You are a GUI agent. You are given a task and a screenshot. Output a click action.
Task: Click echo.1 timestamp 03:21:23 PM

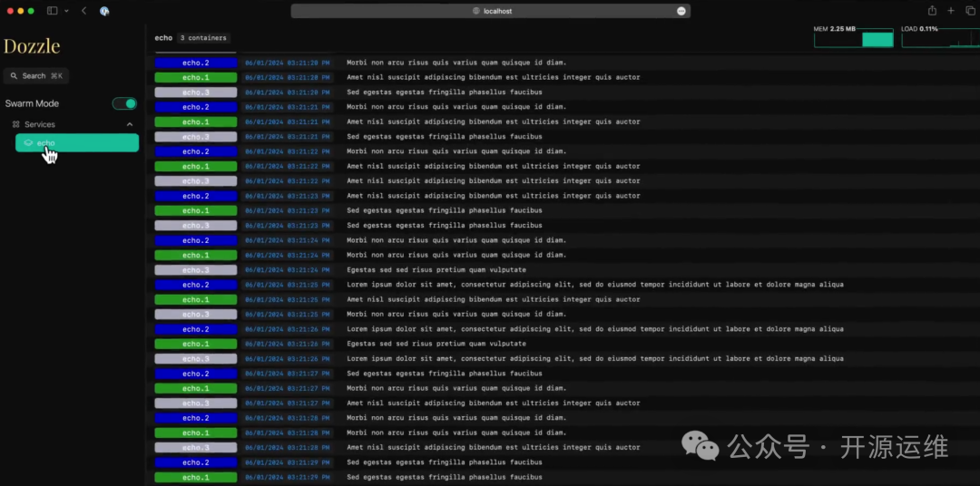[x=287, y=210]
